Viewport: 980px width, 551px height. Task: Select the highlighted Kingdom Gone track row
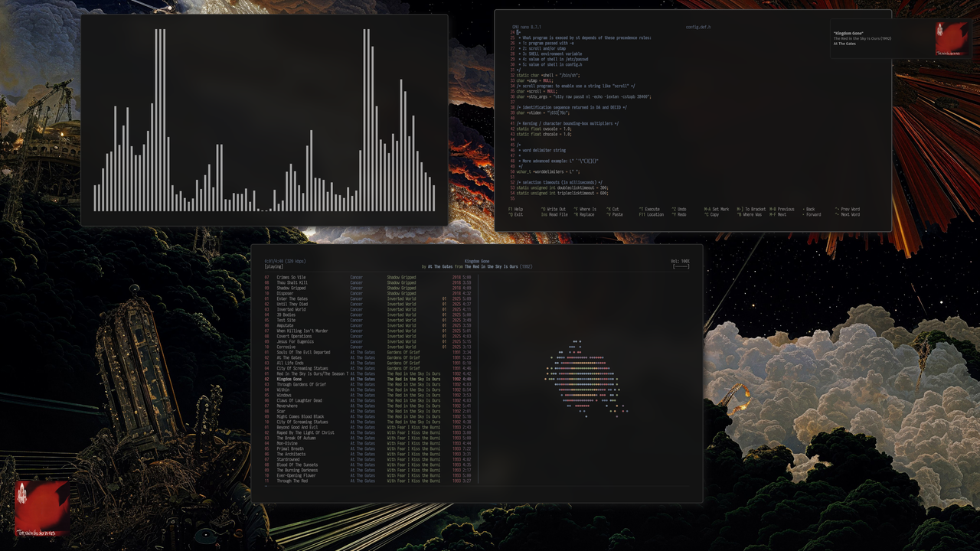click(x=367, y=379)
